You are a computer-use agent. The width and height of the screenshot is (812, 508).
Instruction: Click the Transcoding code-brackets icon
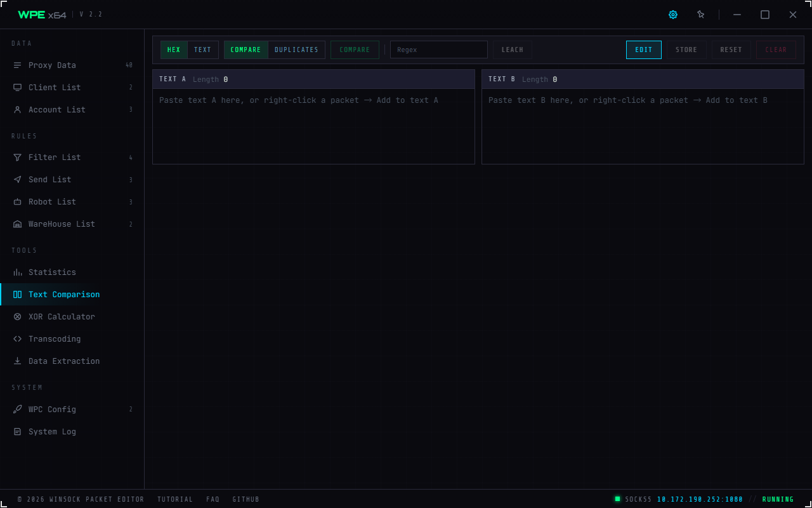click(x=18, y=339)
